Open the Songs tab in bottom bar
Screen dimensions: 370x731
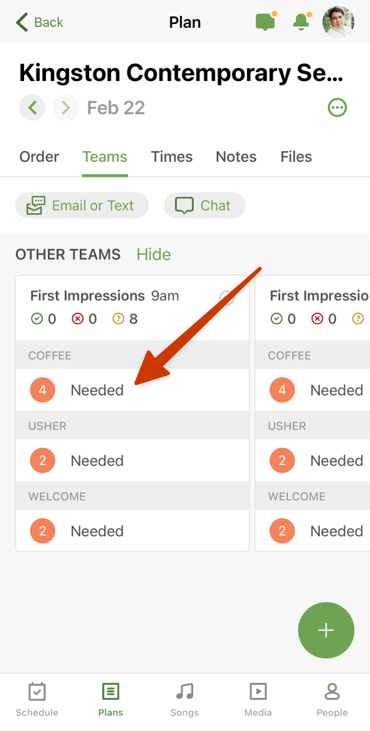[x=185, y=699]
